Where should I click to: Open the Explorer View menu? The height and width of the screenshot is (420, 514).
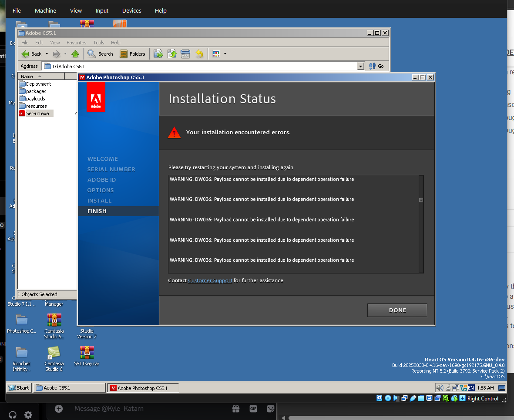(x=55, y=43)
